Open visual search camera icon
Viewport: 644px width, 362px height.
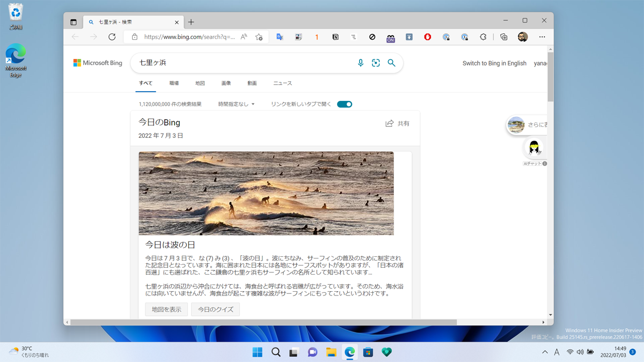[376, 63]
